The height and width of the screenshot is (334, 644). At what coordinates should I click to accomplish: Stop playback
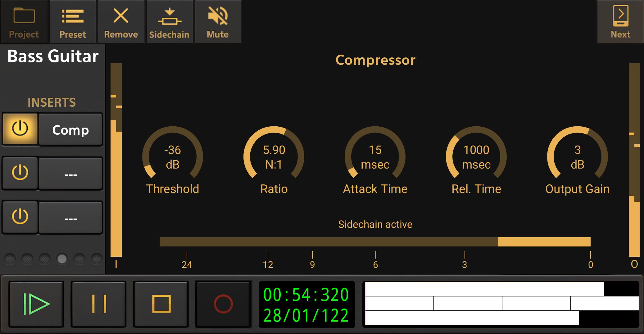(161, 304)
